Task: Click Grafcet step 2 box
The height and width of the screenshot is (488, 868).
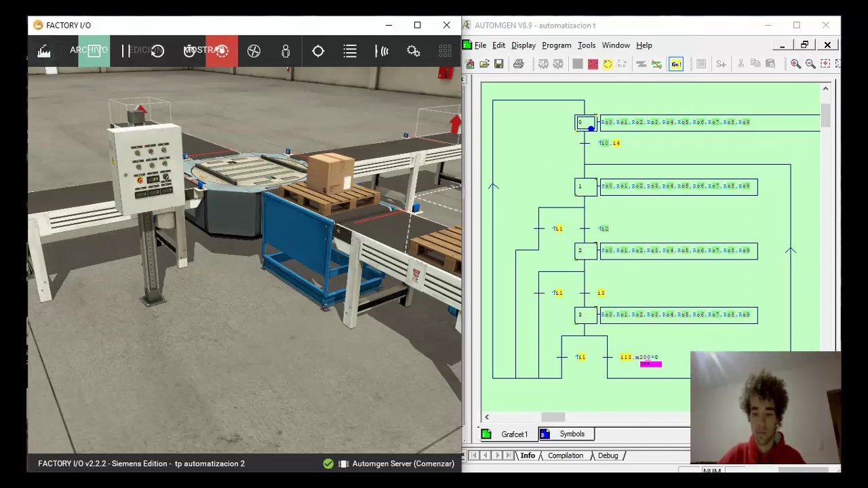Action: pos(585,251)
